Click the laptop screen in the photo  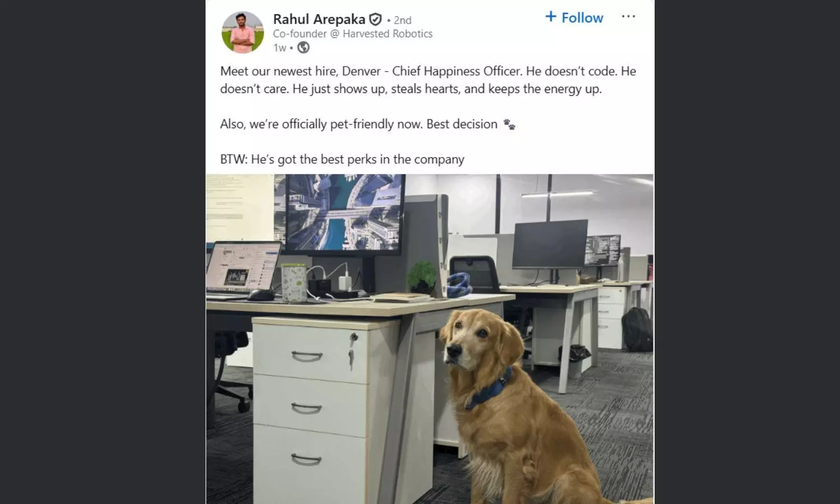point(242,269)
